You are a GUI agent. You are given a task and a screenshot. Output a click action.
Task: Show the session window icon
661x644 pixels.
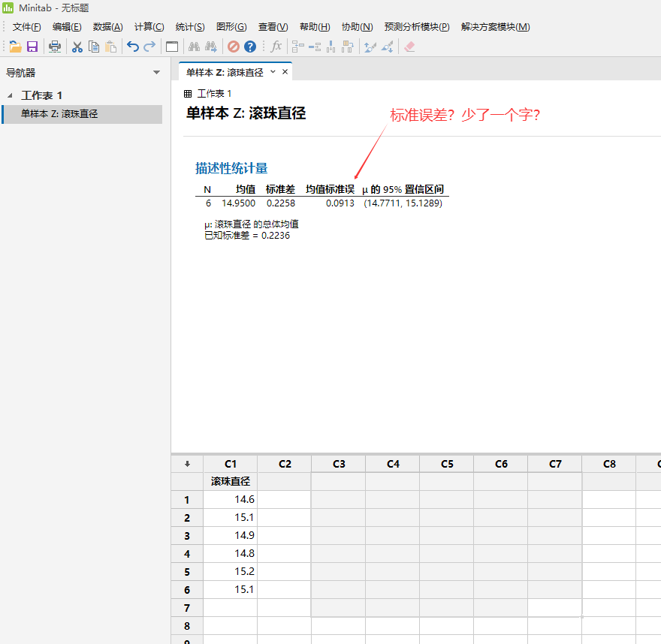click(x=172, y=47)
